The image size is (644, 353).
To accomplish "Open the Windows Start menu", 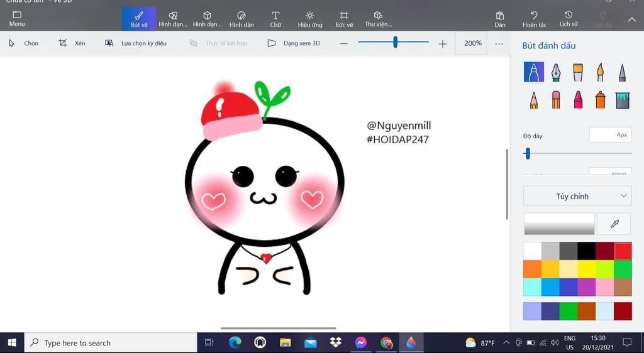I will [x=12, y=343].
